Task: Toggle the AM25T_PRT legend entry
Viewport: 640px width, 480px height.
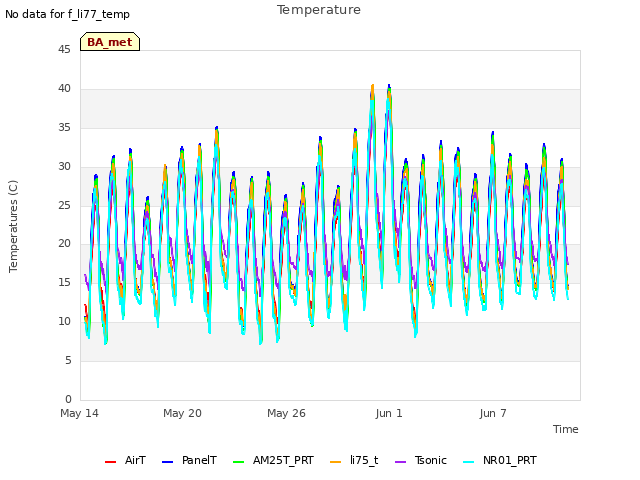Action: pos(273,460)
